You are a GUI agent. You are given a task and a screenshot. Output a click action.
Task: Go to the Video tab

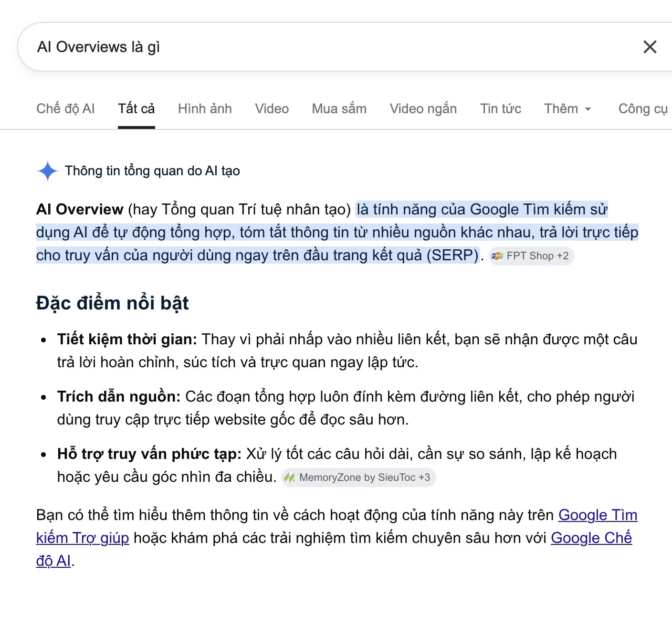[x=272, y=109]
